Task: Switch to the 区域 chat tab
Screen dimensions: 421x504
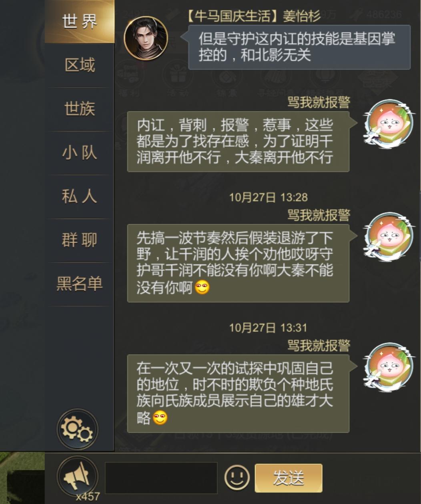Action: [x=80, y=65]
